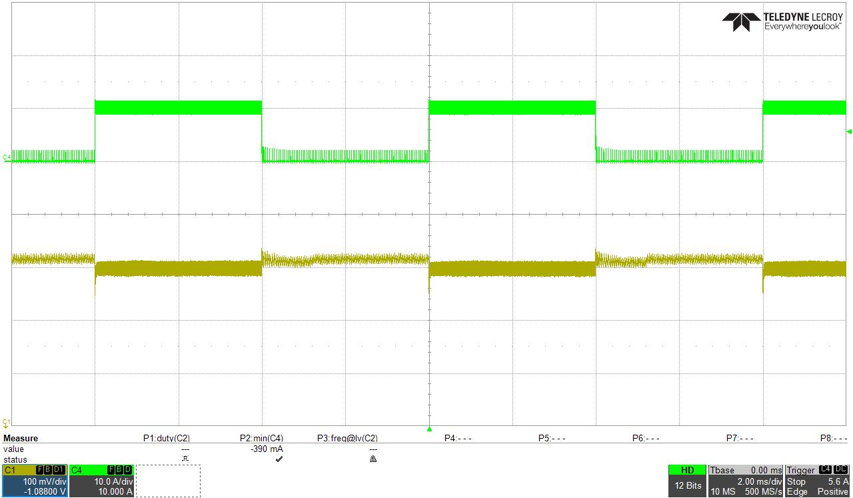Select the P1:duty(C2) measurement column
Image resolution: width=853 pixels, height=498 pixels.
(166, 438)
